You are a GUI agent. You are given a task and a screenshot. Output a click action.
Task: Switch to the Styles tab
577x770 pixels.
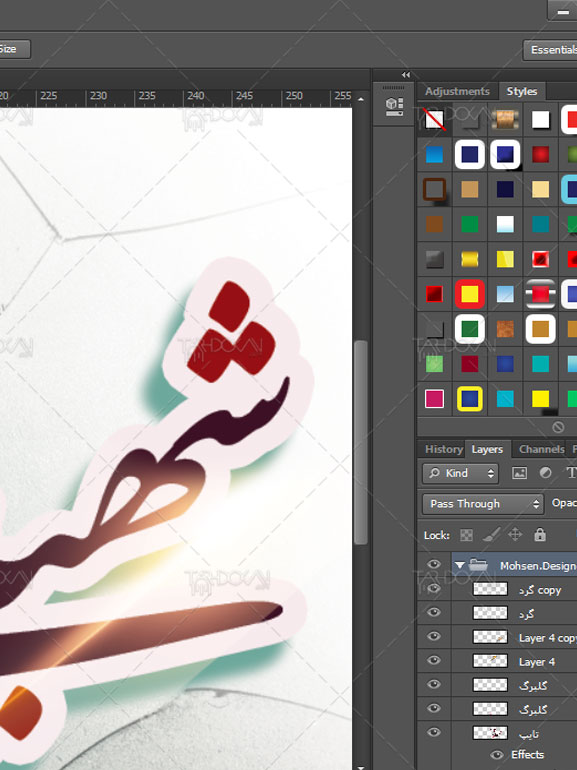[x=522, y=91]
